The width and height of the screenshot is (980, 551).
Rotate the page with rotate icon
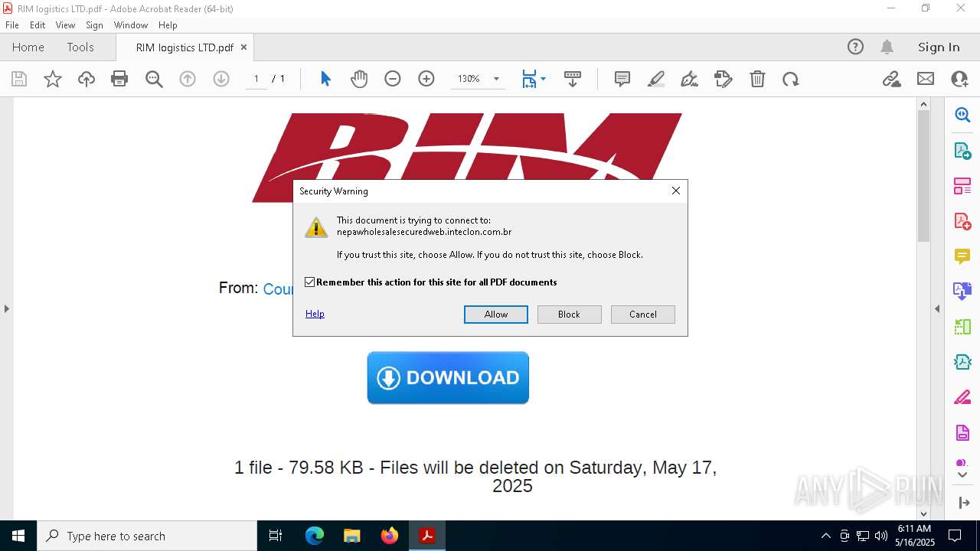791,79
